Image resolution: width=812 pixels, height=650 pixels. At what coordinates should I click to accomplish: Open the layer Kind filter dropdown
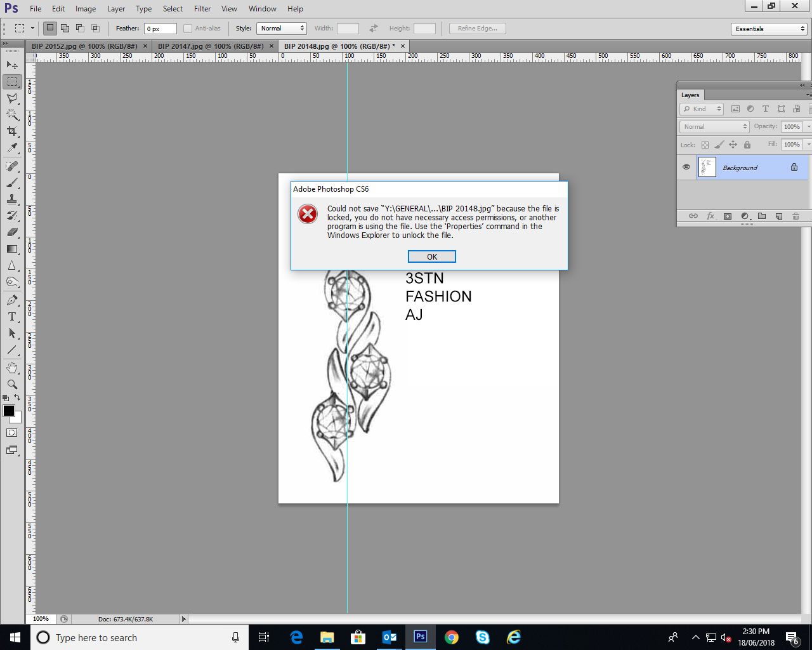click(702, 109)
